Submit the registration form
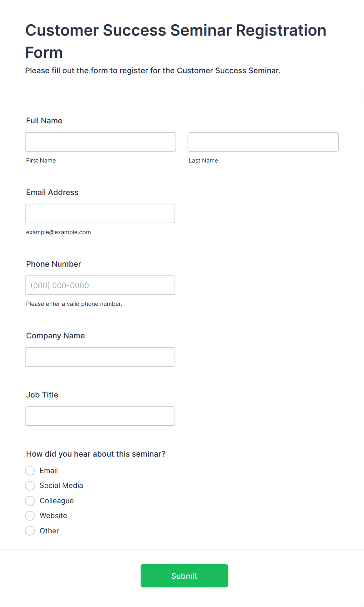 (x=184, y=576)
